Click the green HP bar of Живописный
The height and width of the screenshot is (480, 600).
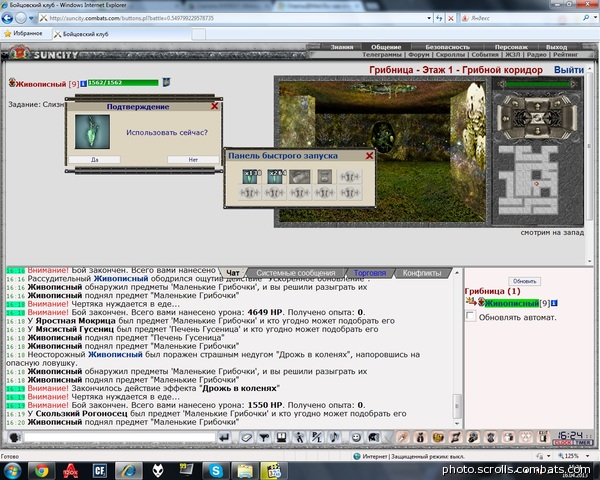pos(123,83)
